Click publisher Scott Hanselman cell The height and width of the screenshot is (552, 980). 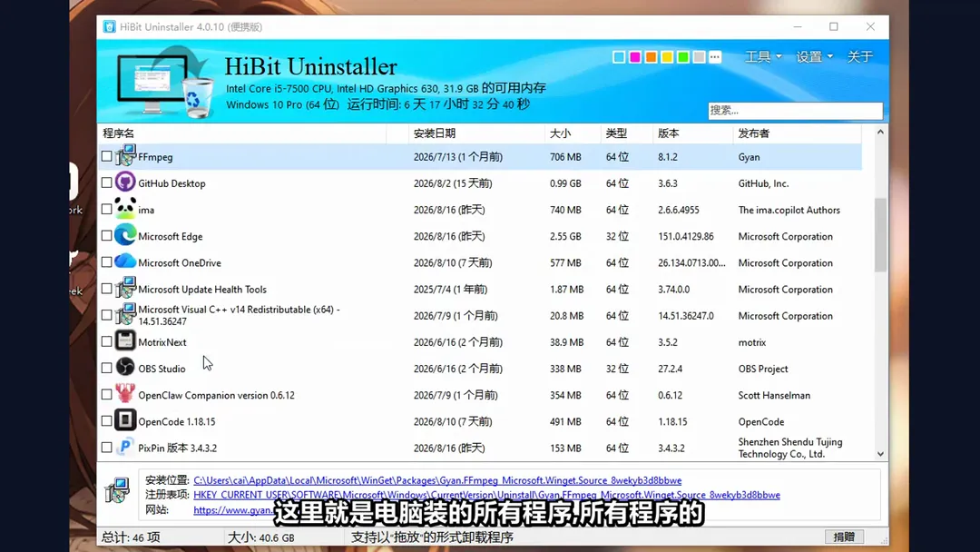tap(774, 395)
